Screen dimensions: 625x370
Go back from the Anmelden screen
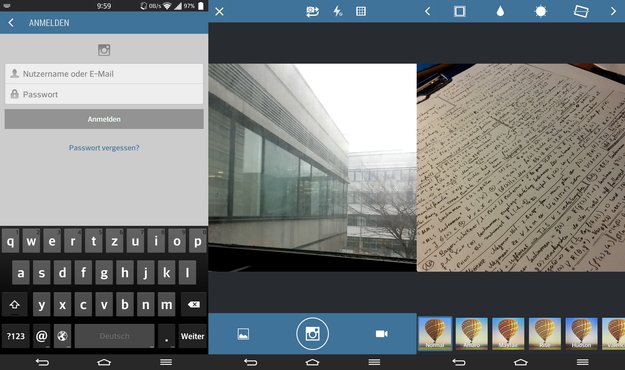pyautogui.click(x=11, y=23)
